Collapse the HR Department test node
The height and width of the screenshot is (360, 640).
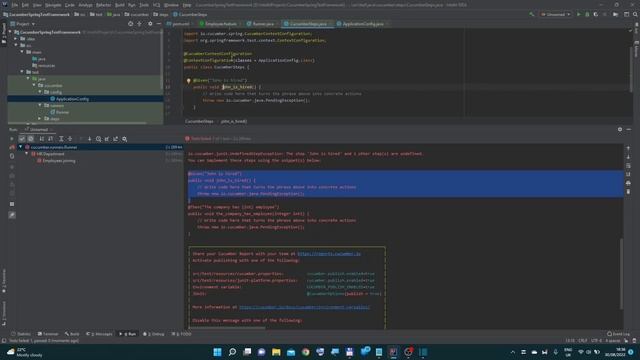click(27, 154)
